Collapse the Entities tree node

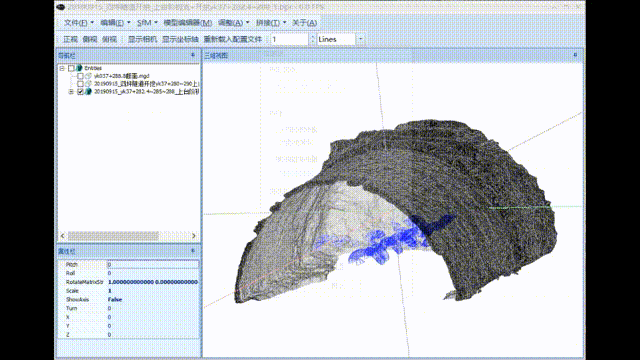click(x=62, y=68)
